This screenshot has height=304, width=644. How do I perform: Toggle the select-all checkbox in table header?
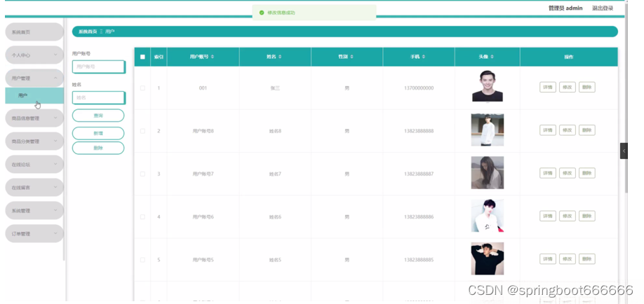pos(142,57)
